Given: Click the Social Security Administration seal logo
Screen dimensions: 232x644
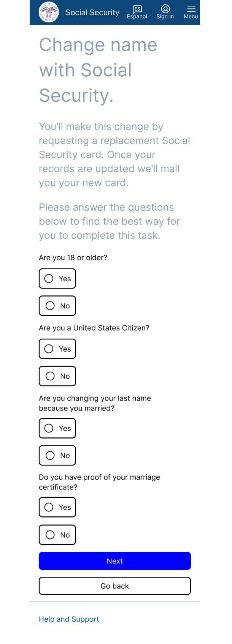Looking at the screenshot, I should tap(49, 12).
